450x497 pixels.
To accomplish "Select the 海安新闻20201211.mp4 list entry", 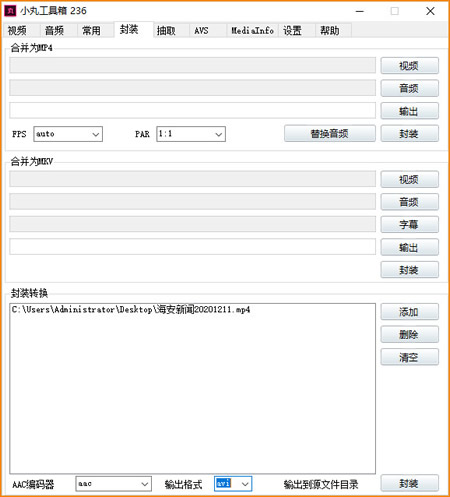I will click(x=131, y=310).
